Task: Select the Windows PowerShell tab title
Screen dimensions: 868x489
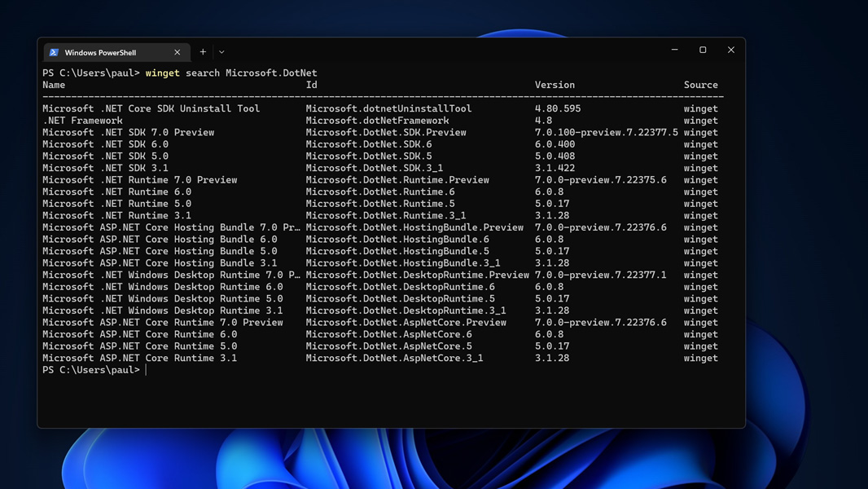Action: coord(100,52)
